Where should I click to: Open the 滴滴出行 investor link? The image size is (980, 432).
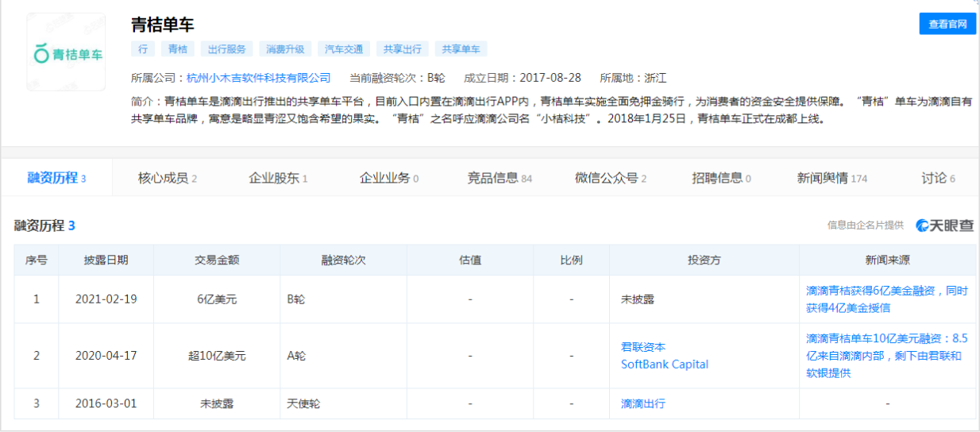(x=643, y=403)
